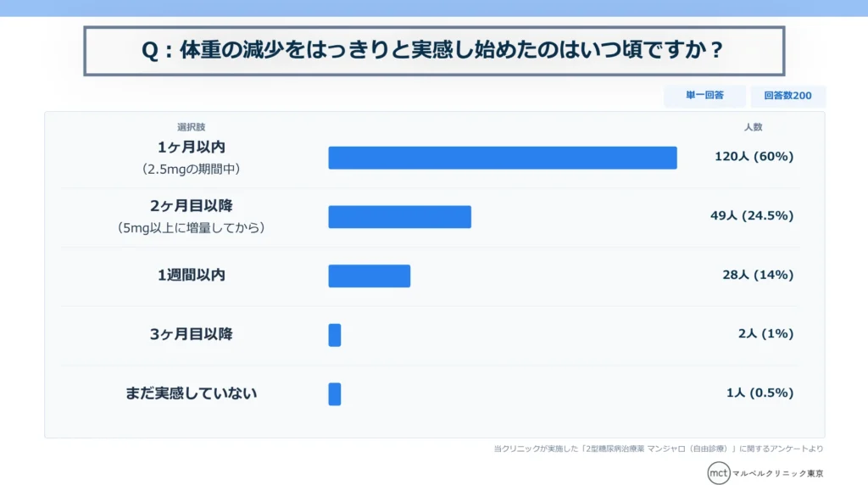Click the 人数 column header
The image size is (868, 485).
pos(753,127)
